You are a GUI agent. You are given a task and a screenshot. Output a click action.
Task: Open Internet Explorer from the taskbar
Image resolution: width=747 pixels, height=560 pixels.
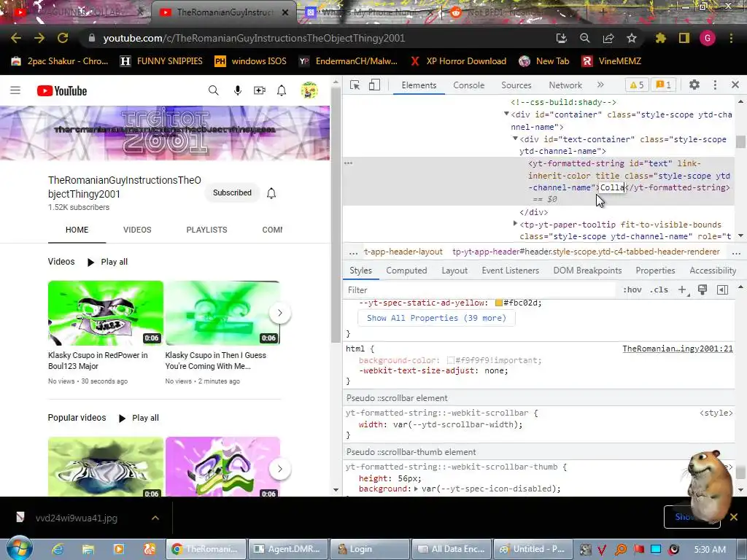pyautogui.click(x=58, y=549)
